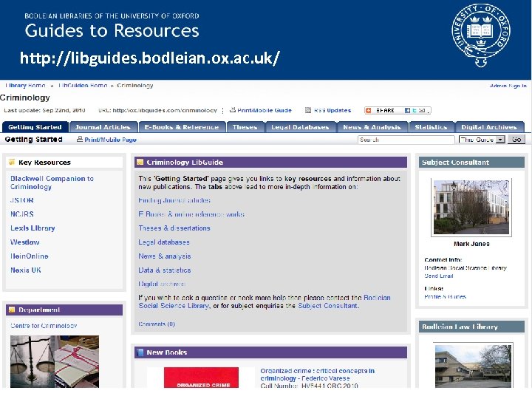Click the Bodleian Law Library building photo
The width and height of the screenshot is (532, 399).
click(474, 366)
